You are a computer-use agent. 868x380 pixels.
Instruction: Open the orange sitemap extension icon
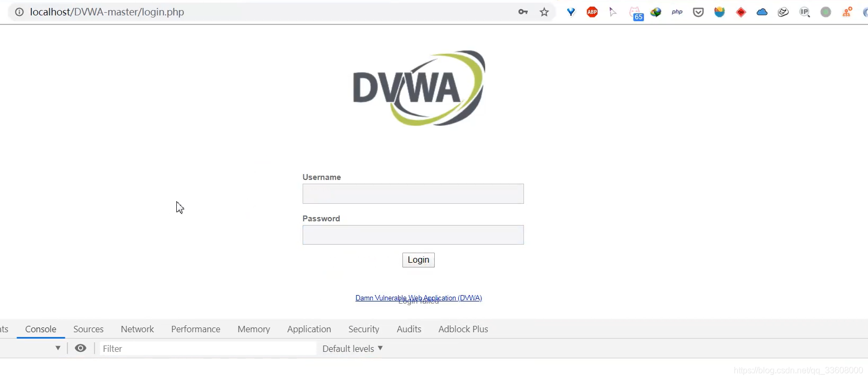847,12
